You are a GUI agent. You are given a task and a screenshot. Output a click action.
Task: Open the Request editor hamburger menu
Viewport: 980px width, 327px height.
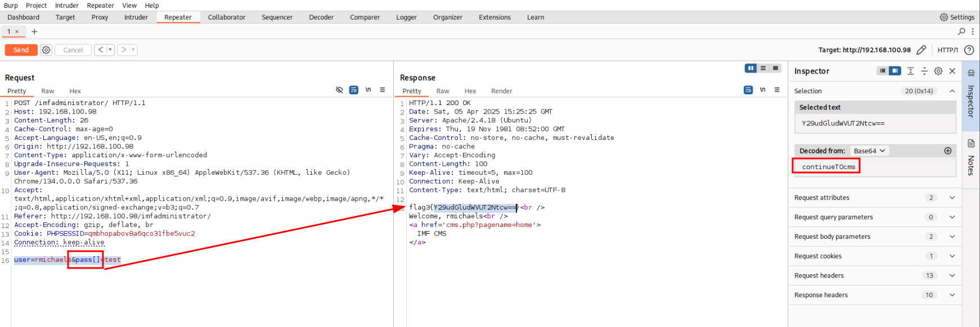pos(383,90)
